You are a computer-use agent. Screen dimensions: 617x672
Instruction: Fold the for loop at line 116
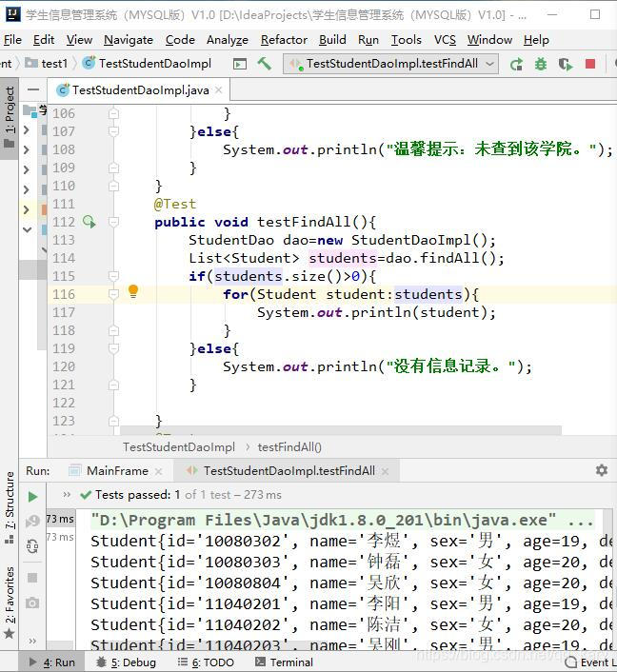pyautogui.click(x=113, y=294)
